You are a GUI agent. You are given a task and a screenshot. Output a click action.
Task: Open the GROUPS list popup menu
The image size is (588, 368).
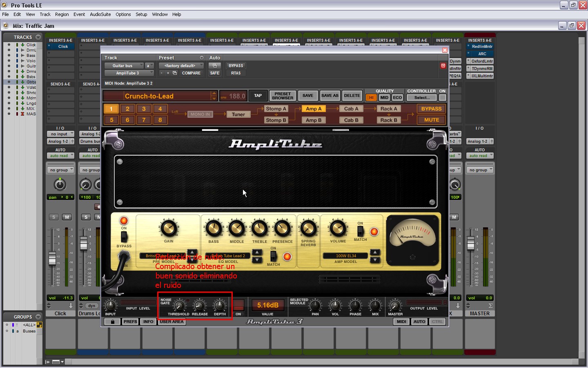(38, 317)
